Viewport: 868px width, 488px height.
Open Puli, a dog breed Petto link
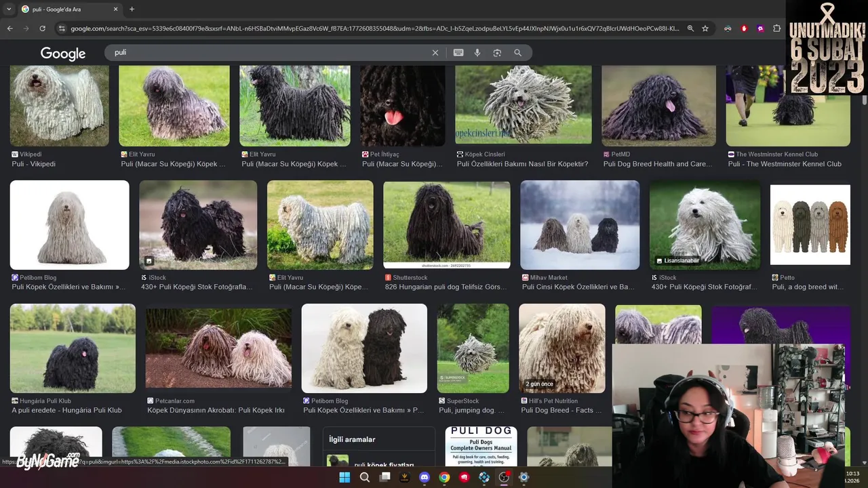(x=808, y=287)
